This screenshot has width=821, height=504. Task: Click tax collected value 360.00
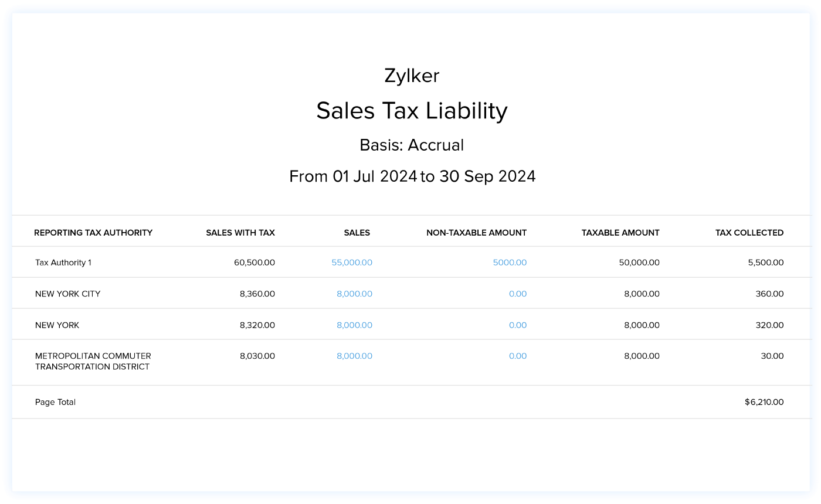770,294
